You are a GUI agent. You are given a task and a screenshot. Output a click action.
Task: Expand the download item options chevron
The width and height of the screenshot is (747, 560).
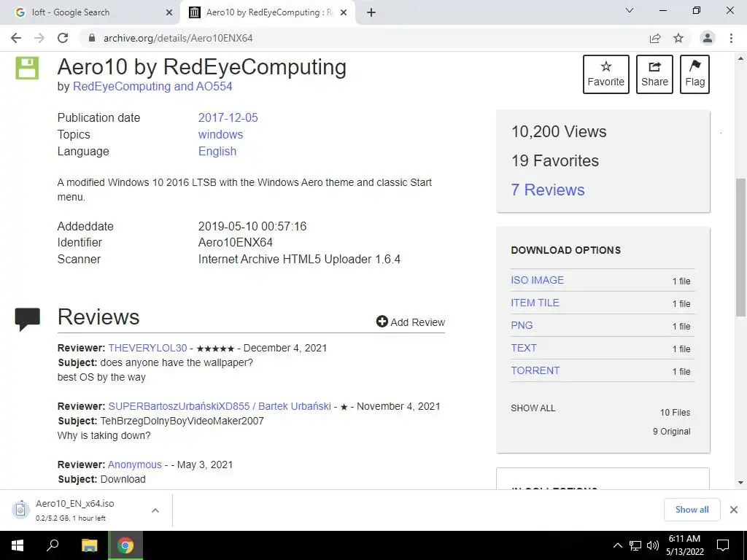(155, 510)
